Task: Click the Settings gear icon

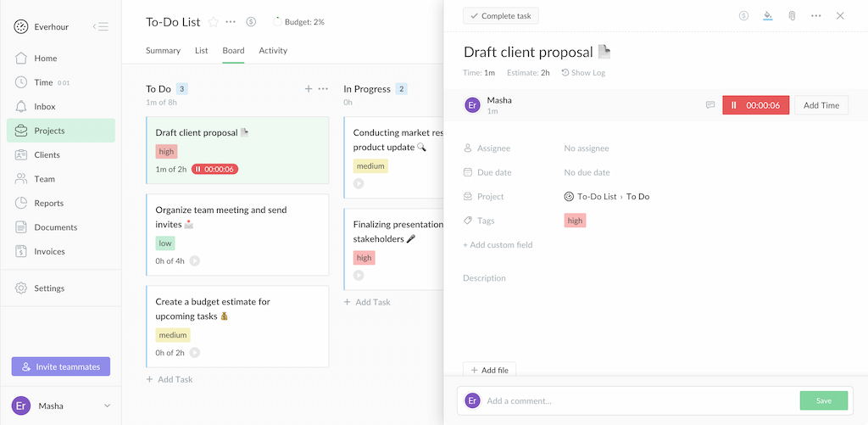Action: pyautogui.click(x=21, y=288)
